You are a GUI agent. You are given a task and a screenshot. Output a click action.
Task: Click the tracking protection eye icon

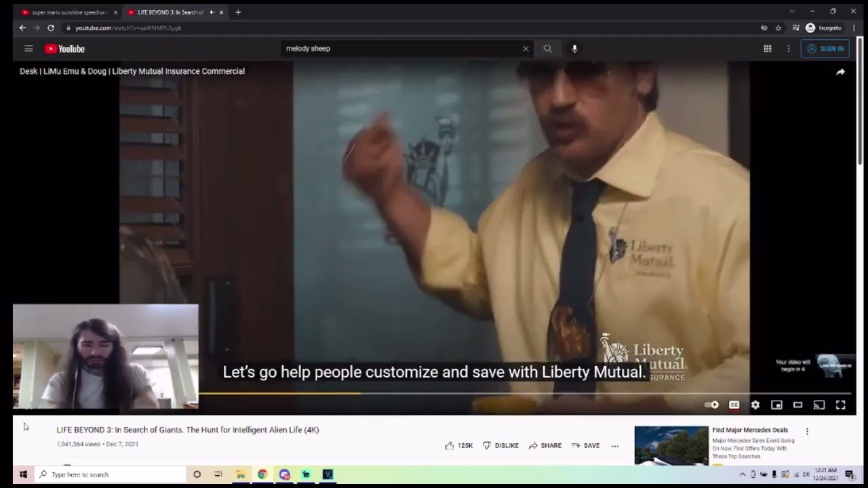point(764,28)
